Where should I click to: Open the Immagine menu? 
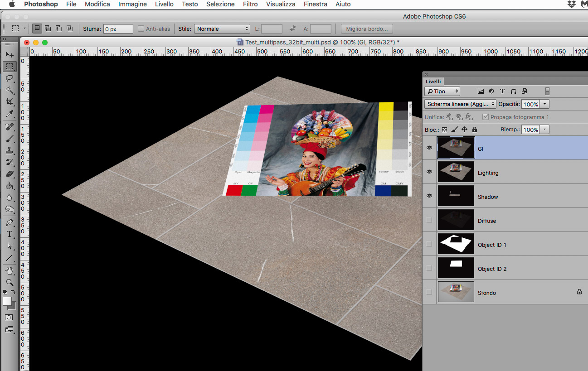pos(132,4)
